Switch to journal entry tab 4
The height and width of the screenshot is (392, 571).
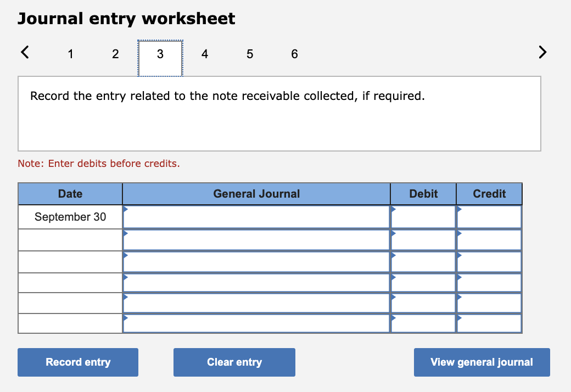point(205,54)
